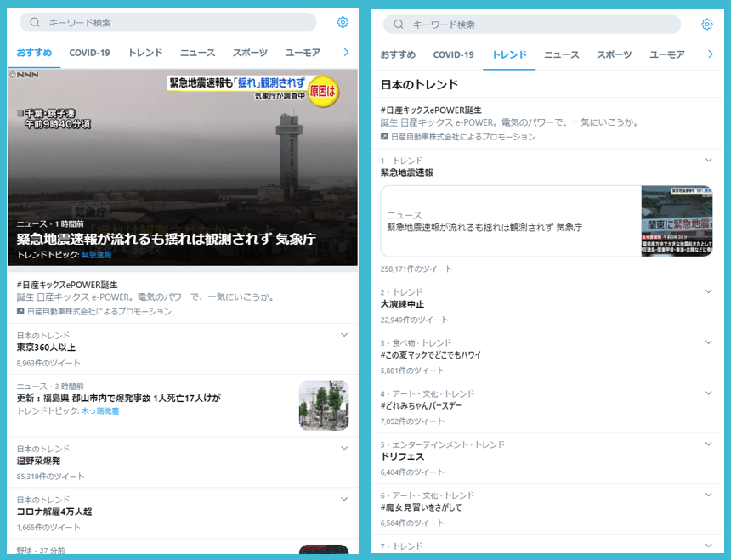Click 日産自動車株式会社によるプロモーション in right panel
Viewport: 731px width, 560px height.
463,137
